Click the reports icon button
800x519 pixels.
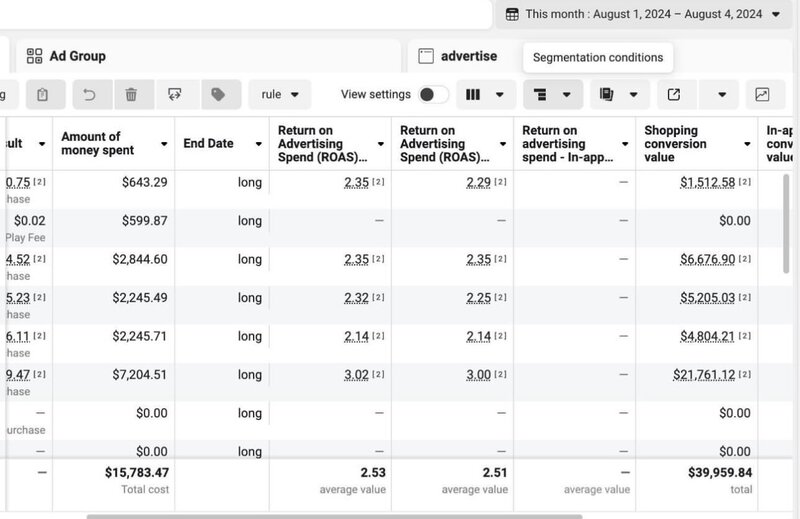point(617,95)
